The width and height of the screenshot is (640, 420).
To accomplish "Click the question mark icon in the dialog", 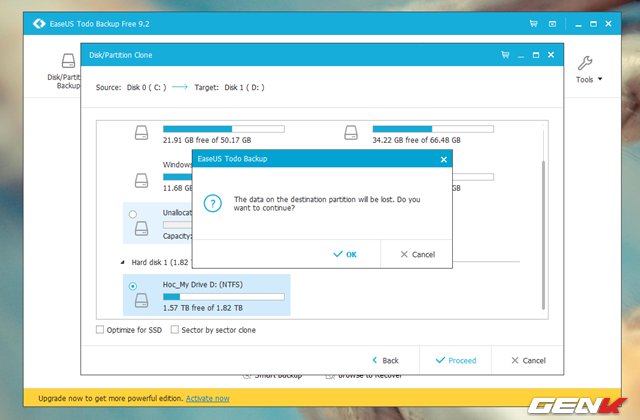I will tap(213, 203).
